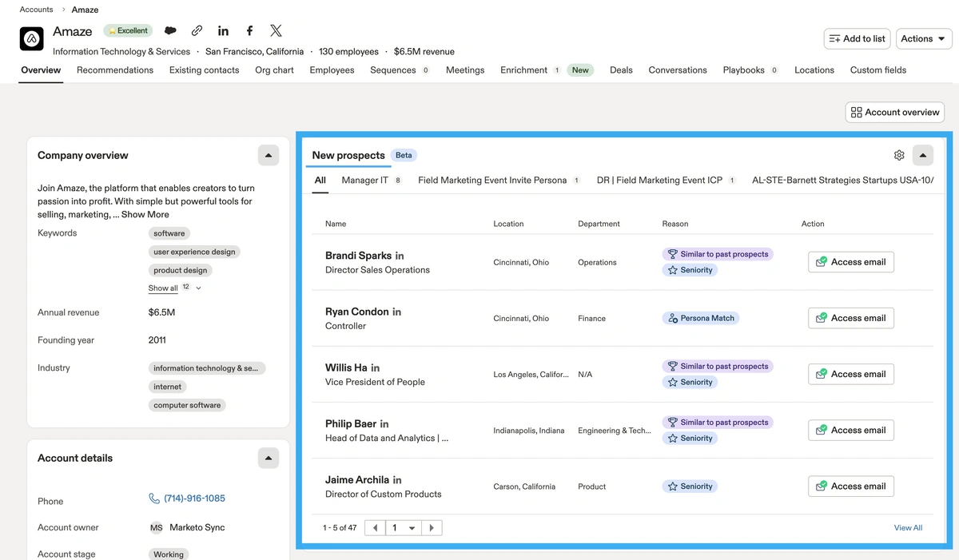959x560 pixels.
Task: Collapse the Account details panel
Action: [269, 458]
